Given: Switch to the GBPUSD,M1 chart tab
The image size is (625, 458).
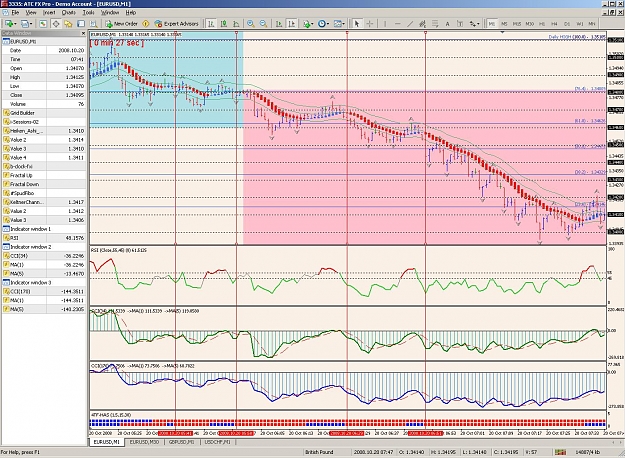Looking at the screenshot, I should 181,442.
